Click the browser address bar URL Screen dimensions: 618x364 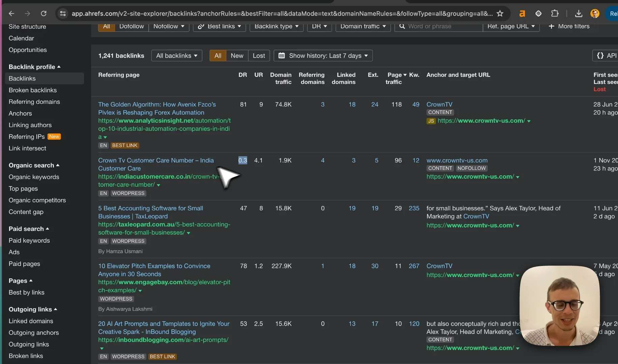[282, 13]
